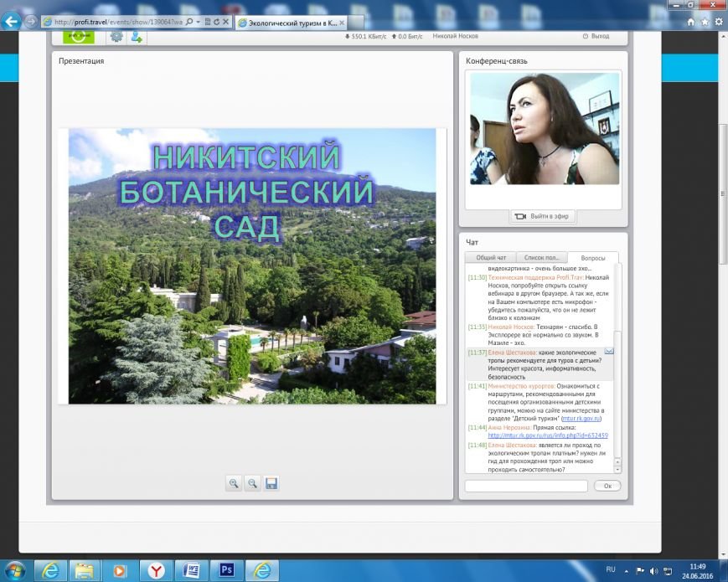This screenshot has width=728, height=582.
Task: Close the Экологический туризм browser tab
Action: [x=342, y=23]
